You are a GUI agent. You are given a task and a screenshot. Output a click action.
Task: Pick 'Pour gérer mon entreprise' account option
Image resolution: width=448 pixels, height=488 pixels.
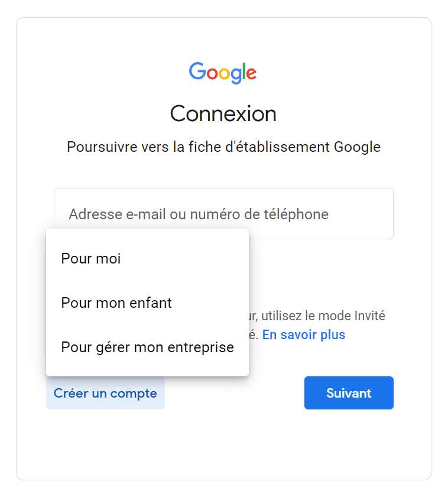147,347
